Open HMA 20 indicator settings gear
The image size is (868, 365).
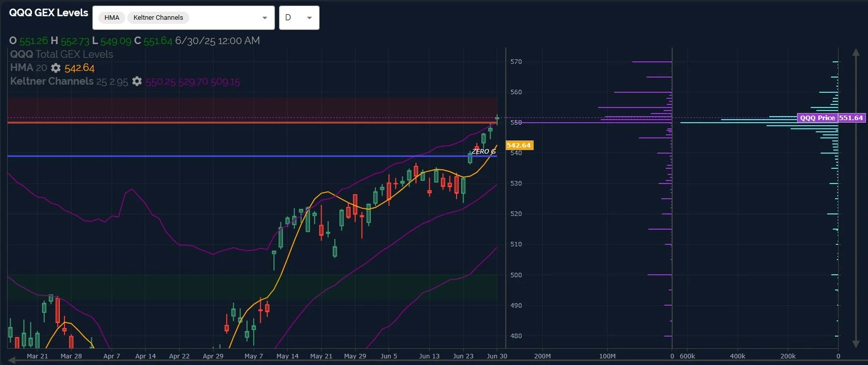click(x=56, y=68)
